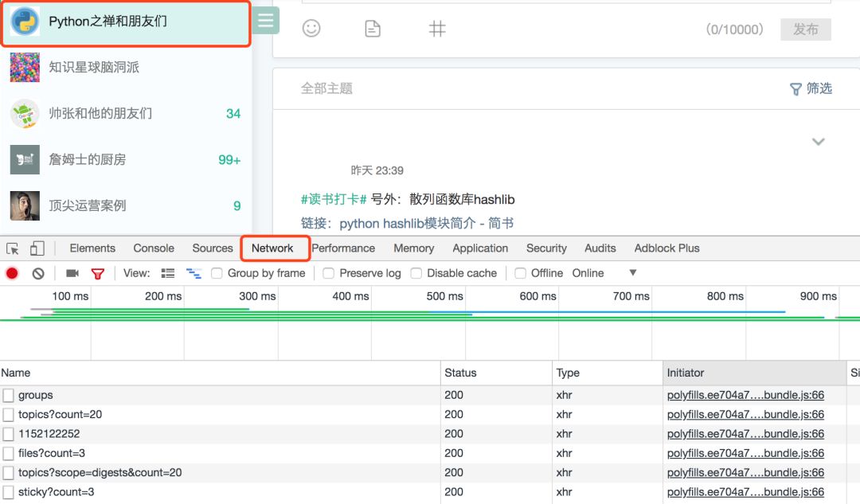Clear the network log with the clear icon

click(x=38, y=273)
